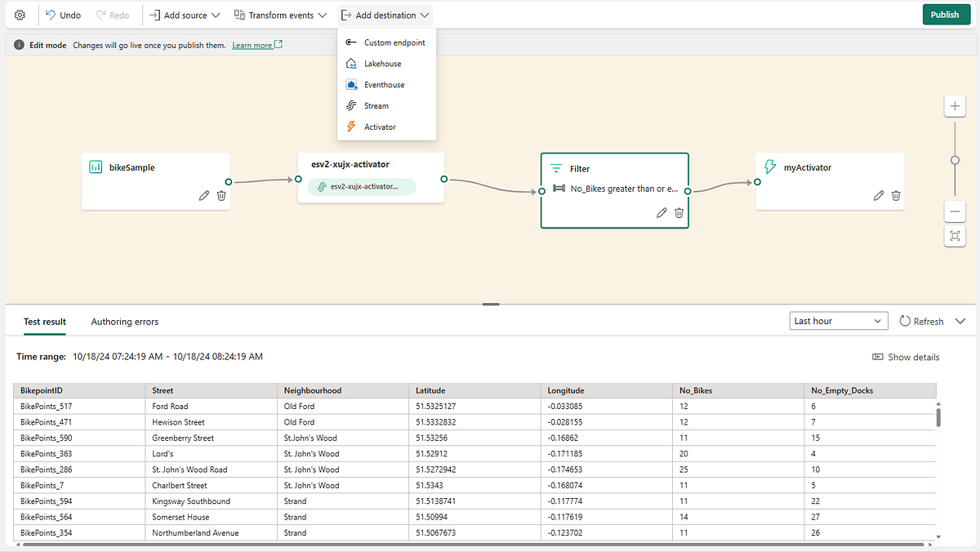Open the Transform events dropdown
This screenshot has width=980, height=552.
click(x=280, y=16)
